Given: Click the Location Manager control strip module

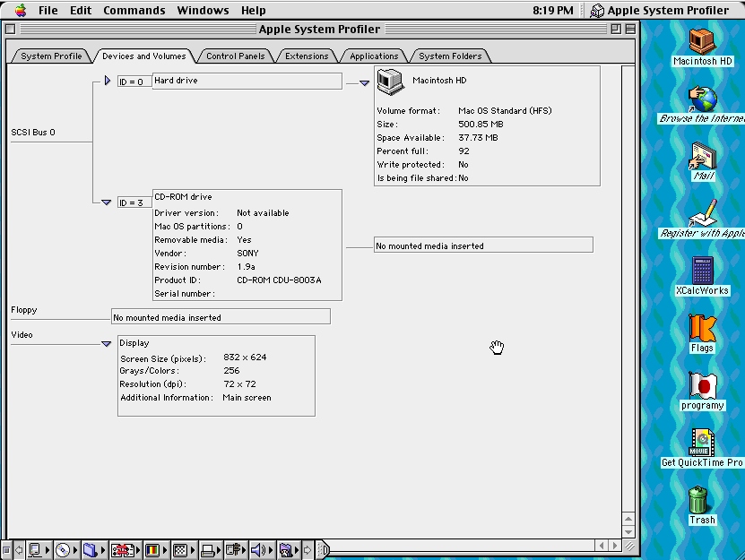Looking at the screenshot, I should click(x=126, y=550).
